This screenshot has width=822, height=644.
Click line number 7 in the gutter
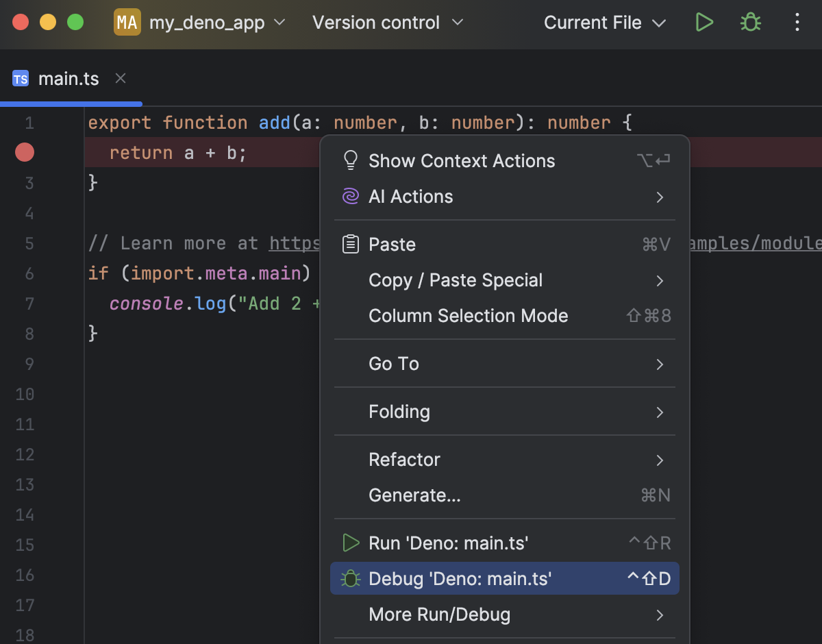click(x=29, y=304)
